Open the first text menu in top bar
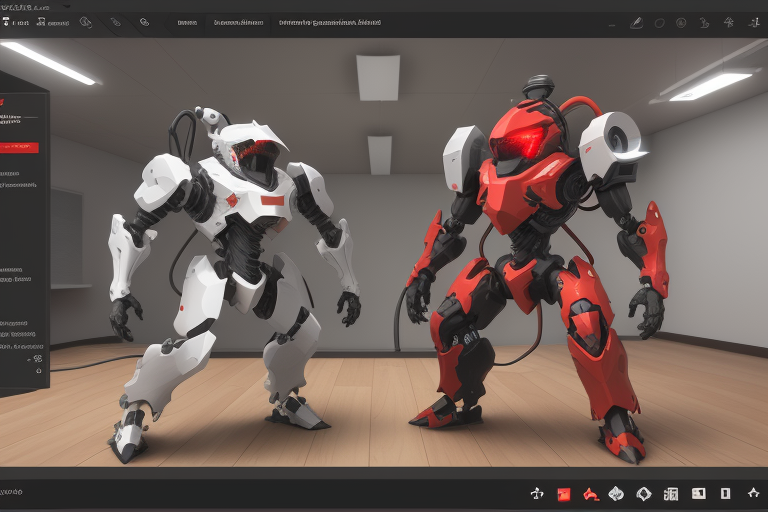Viewport: 768px width, 512px height. [x=187, y=21]
